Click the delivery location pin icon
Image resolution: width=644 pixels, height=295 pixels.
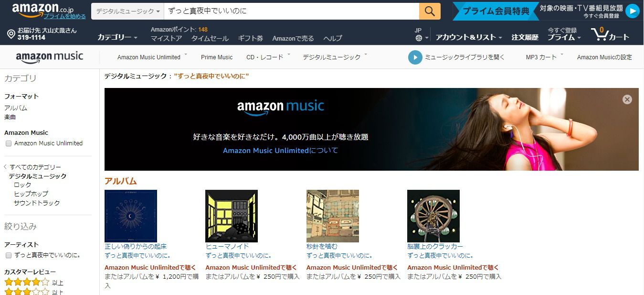click(x=11, y=34)
